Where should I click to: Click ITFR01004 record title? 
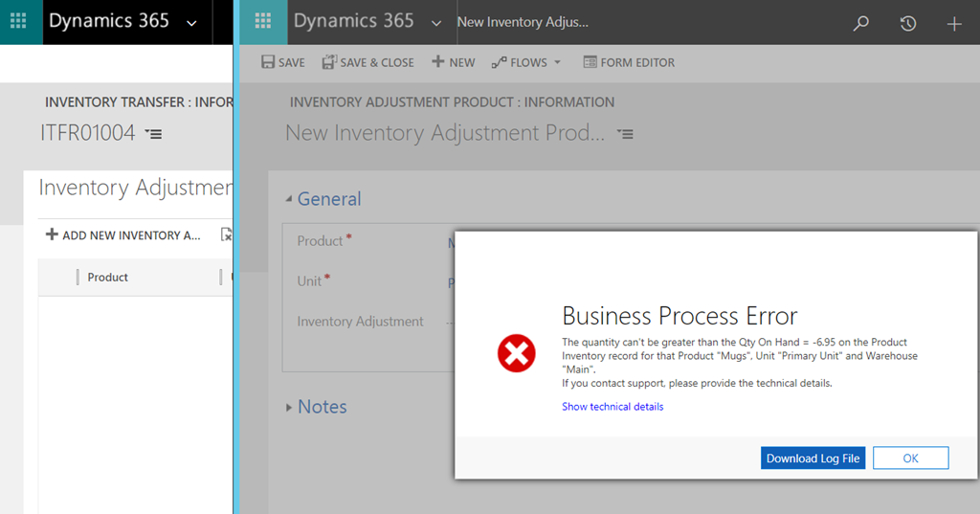point(87,132)
